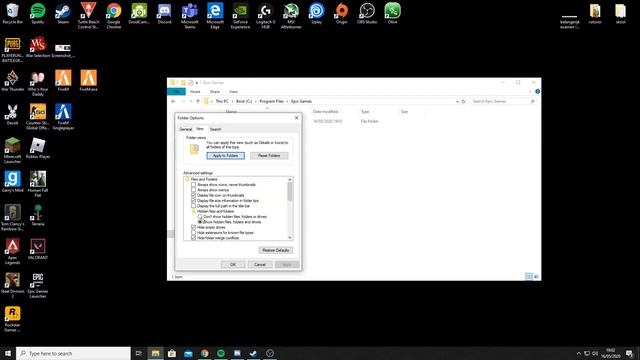
Task: Open the Epic Games Launcher desktop icon
Action: (38, 285)
